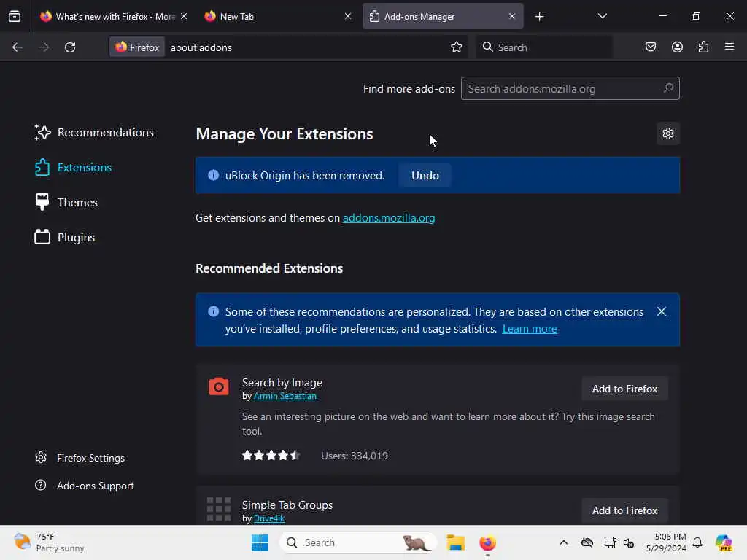Click the taskbar Search box

point(357,542)
